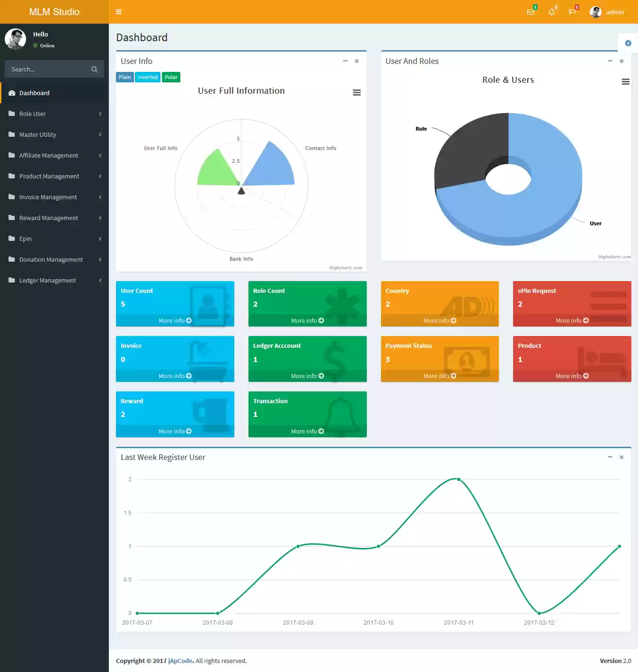Open the Highcharts export menu on User Info chart
Viewport: 638px width, 672px height.
(x=356, y=92)
